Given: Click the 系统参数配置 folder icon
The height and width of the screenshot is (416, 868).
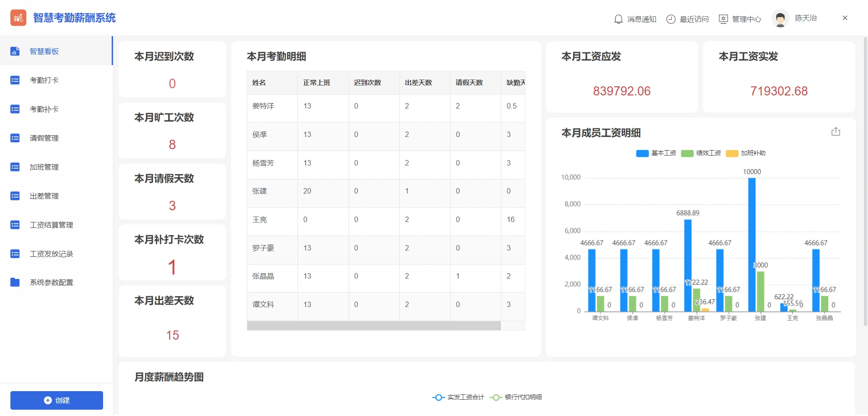Looking at the screenshot, I should (x=15, y=282).
